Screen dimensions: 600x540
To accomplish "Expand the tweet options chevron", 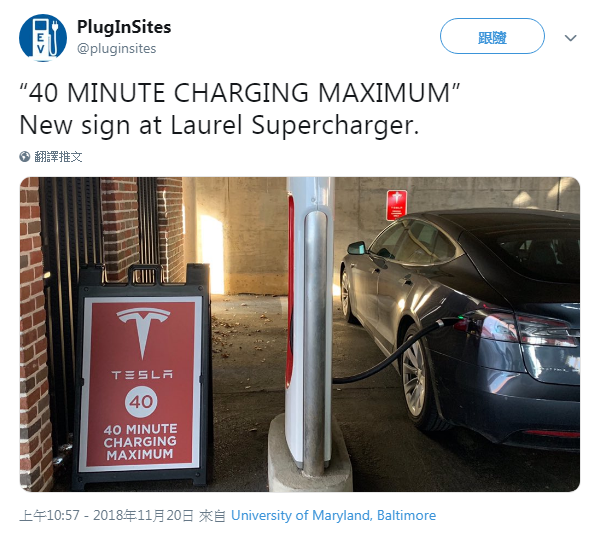I will click(x=571, y=38).
